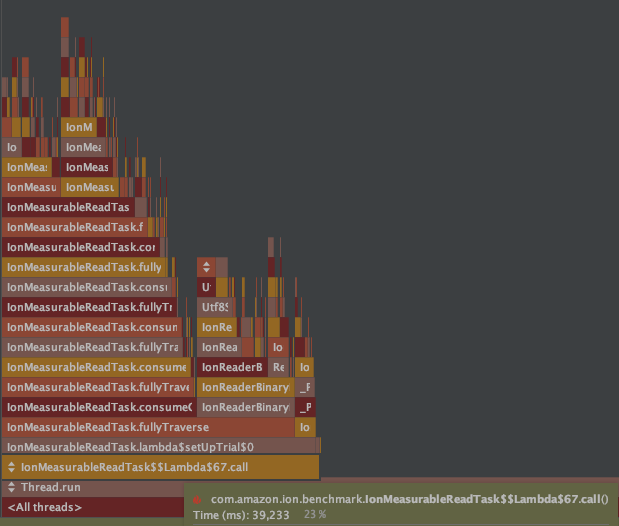The width and height of the screenshot is (619, 526).
Task: Select orange IonMeasurableReadTask.fullyTrave frame
Action: tap(98, 387)
